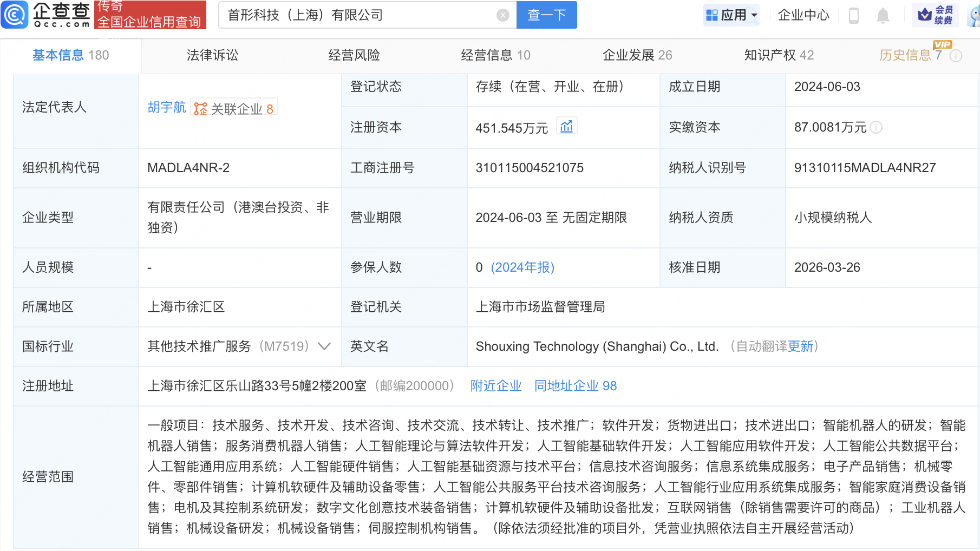The width and height of the screenshot is (980, 551).
Task: Open legal representative 胡宇航 profile
Action: (166, 107)
